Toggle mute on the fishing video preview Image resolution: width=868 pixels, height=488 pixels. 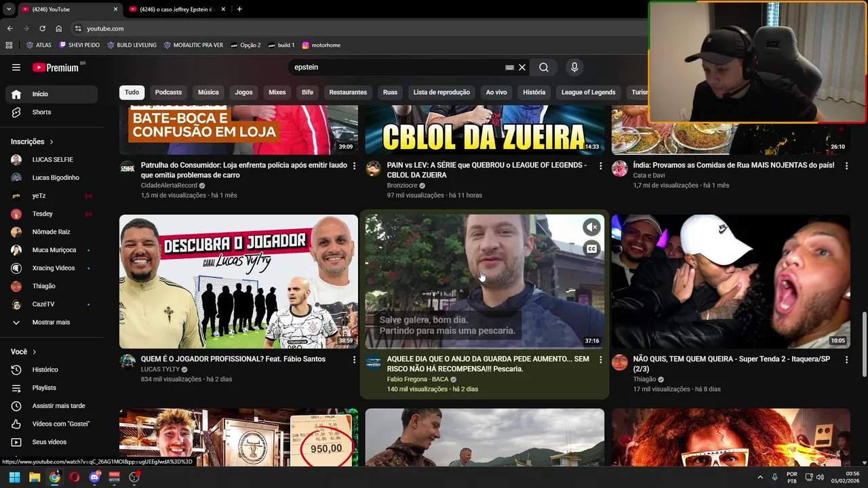pos(592,227)
